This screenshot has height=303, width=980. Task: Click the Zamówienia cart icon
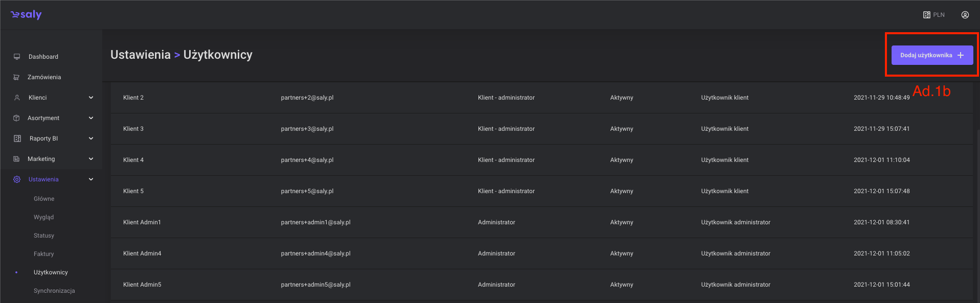tap(16, 77)
